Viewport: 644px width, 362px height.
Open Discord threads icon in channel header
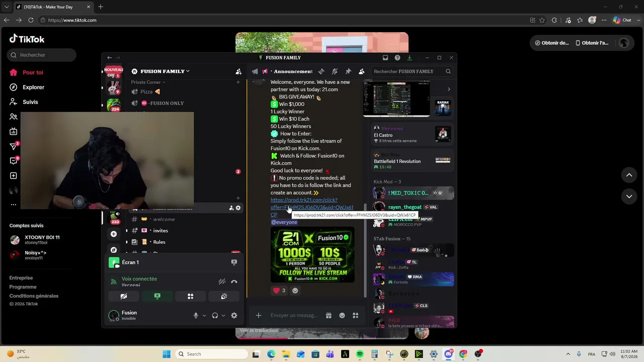pyautogui.click(x=321, y=71)
